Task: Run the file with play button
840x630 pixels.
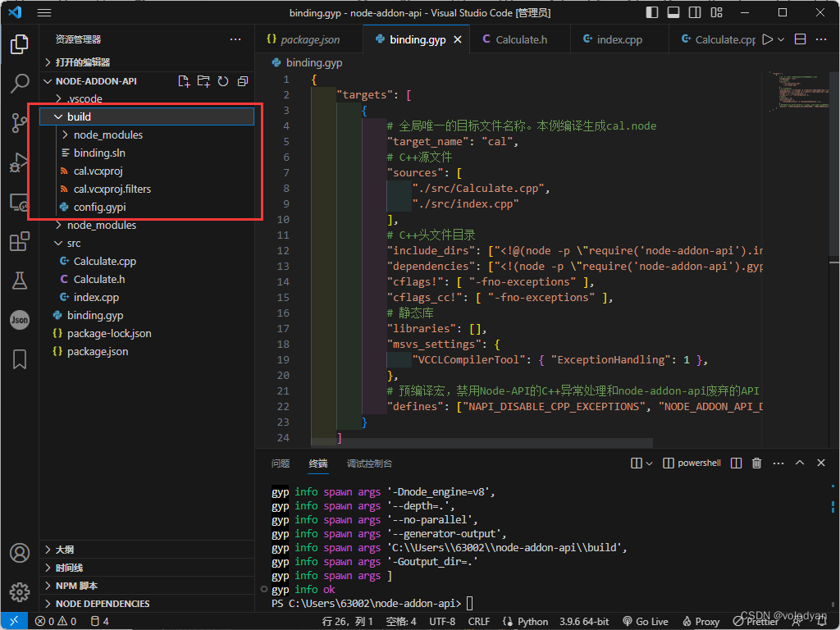Action: click(768, 39)
